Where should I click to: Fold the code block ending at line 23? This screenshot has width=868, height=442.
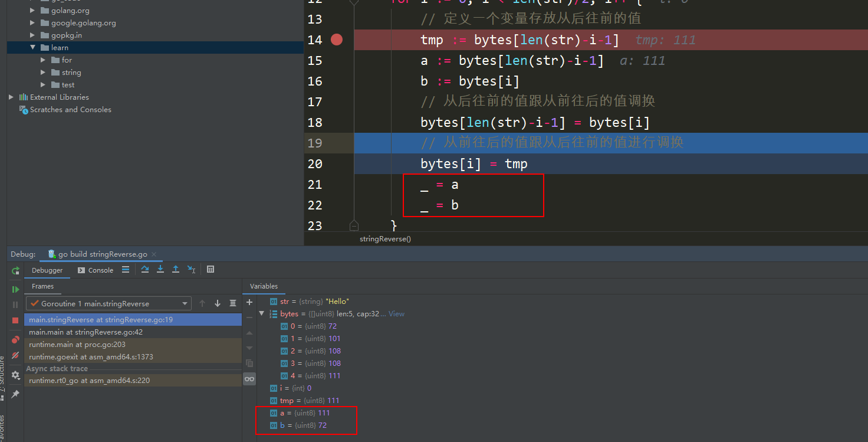tap(354, 225)
